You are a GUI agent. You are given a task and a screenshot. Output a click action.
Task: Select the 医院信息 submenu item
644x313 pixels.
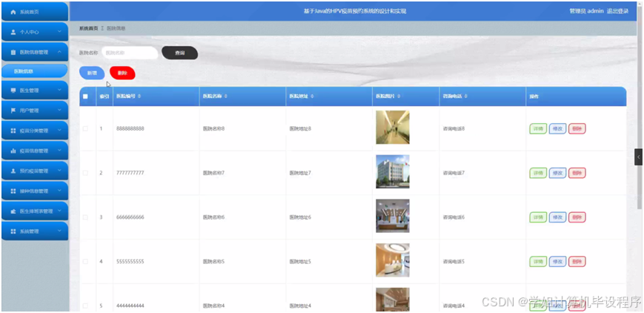coord(35,71)
